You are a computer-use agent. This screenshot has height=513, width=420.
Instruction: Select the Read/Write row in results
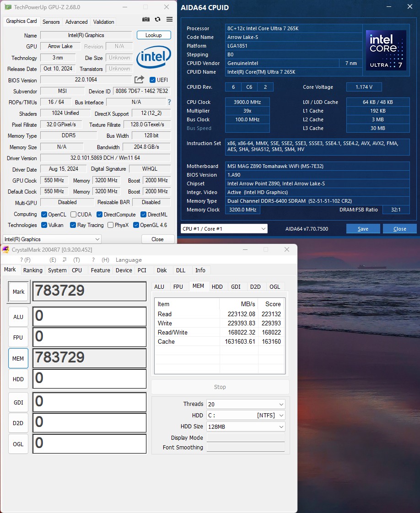tap(220, 332)
